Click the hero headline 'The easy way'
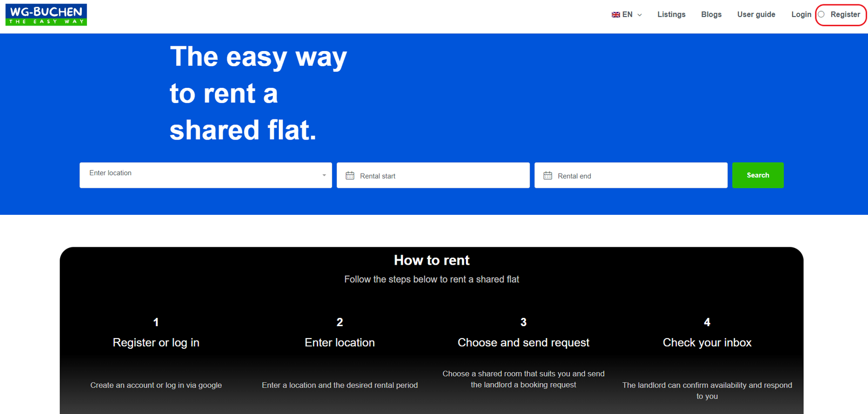 [258, 57]
